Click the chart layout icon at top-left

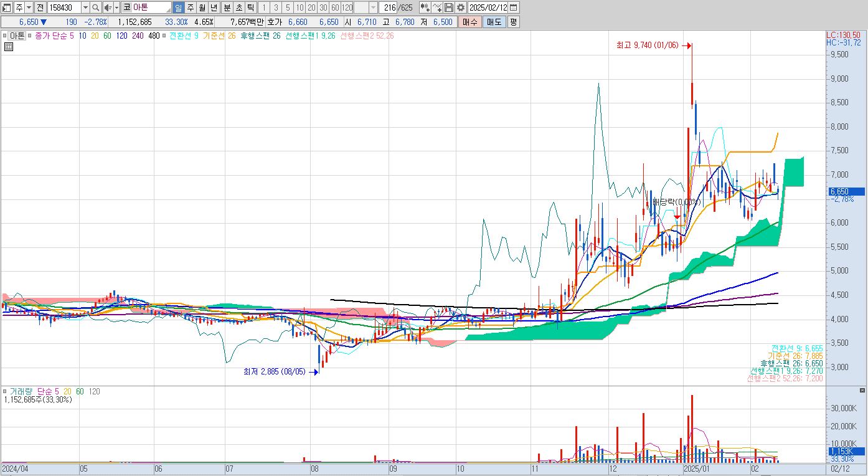coord(7,7)
